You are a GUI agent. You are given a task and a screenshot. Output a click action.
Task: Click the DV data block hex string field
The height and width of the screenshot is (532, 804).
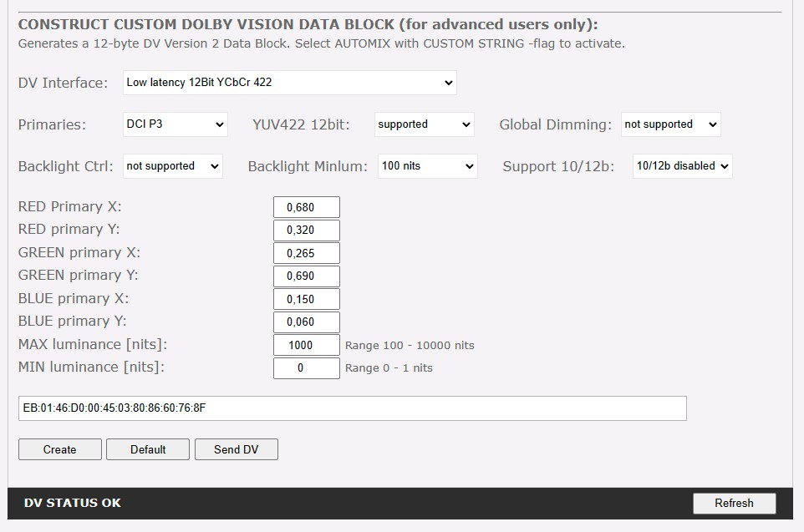coord(352,408)
